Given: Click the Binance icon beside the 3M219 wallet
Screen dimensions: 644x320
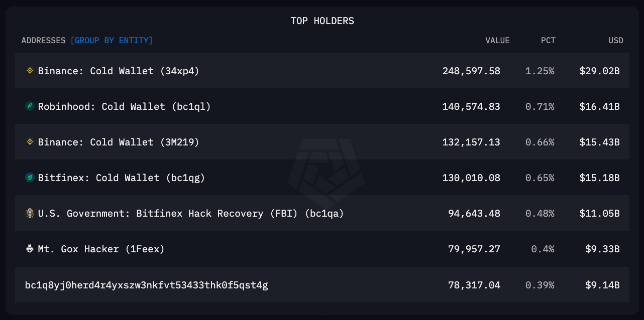Looking at the screenshot, I should click(x=30, y=142).
